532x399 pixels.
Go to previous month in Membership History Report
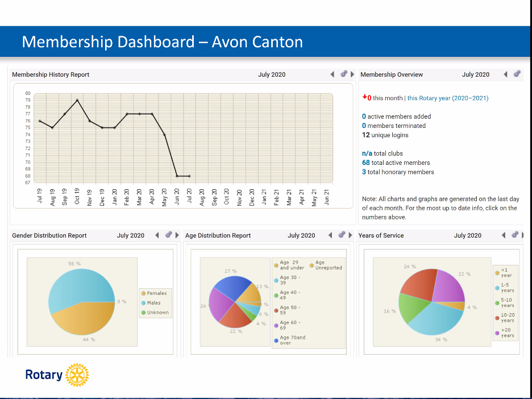[x=332, y=74]
